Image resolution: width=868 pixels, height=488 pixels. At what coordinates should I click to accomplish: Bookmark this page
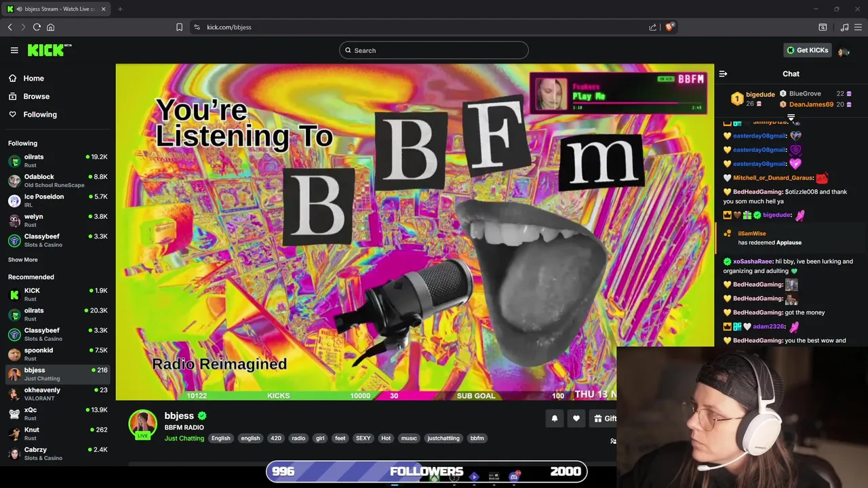click(x=179, y=27)
